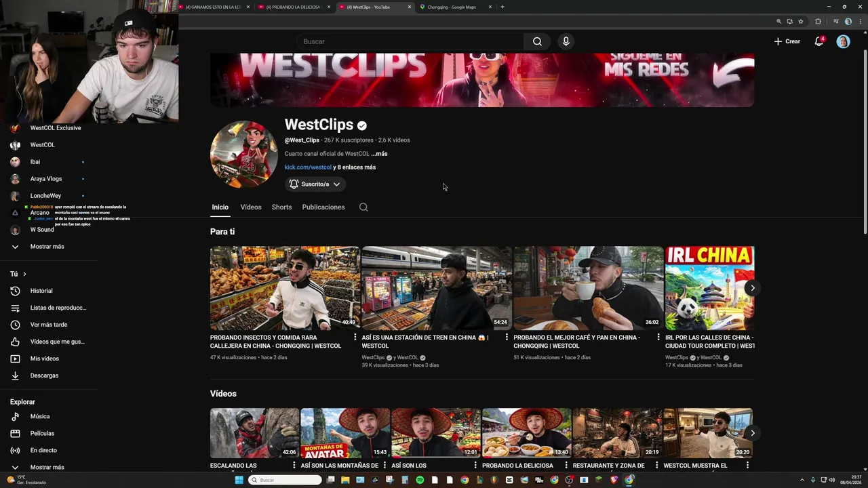The image size is (868, 488).
Task: Select the Inicio channel tab
Action: point(220,207)
